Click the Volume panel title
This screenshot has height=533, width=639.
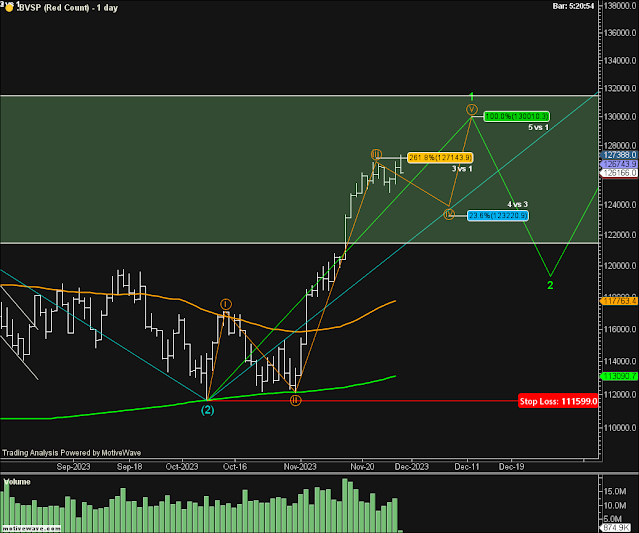[17, 482]
